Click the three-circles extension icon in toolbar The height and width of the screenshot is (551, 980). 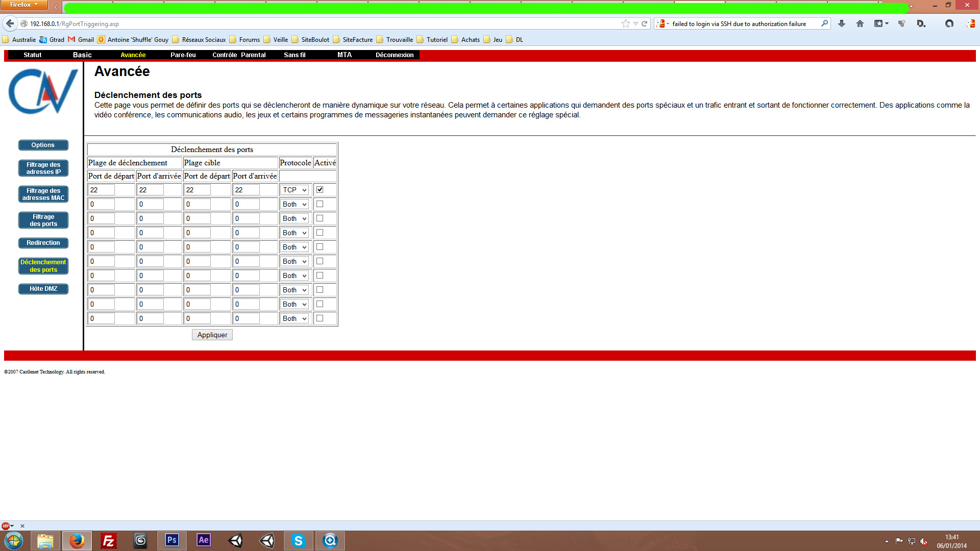click(902, 23)
